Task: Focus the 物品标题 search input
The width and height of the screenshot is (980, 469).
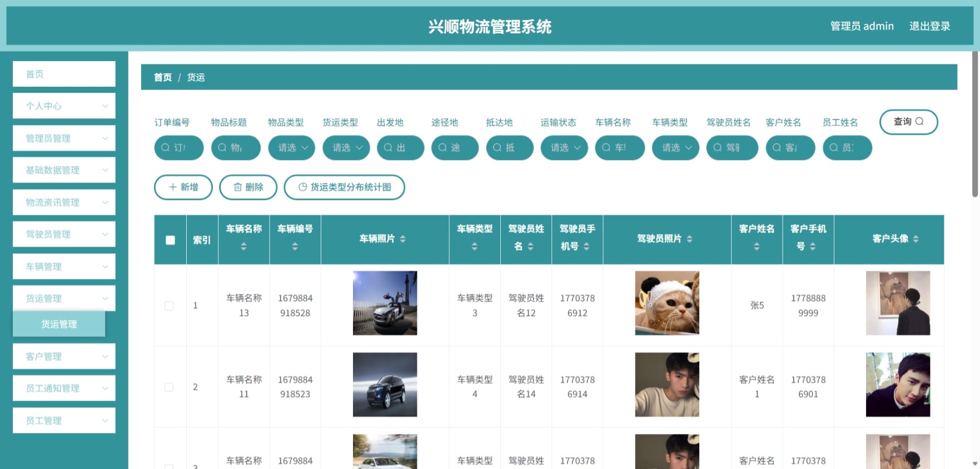Action: (236, 148)
